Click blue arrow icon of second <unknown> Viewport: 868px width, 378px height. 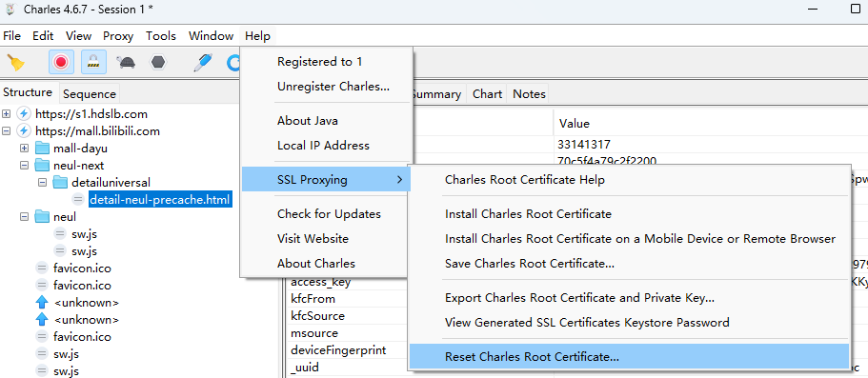pos(42,319)
